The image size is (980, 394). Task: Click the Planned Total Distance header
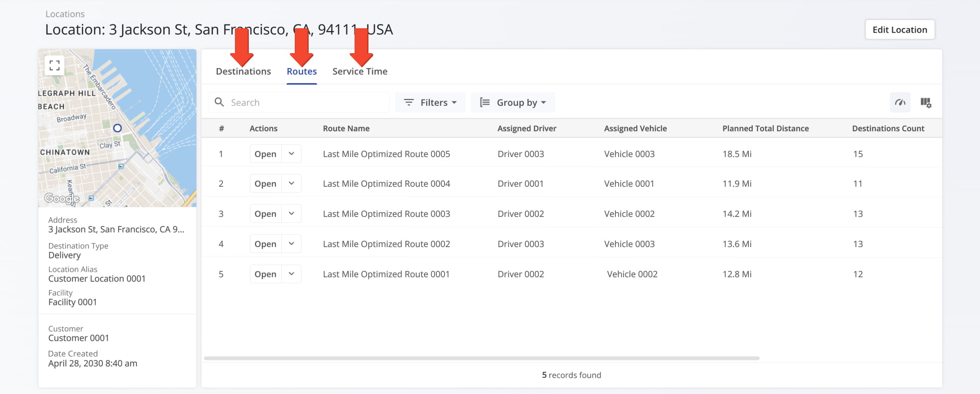(x=766, y=128)
